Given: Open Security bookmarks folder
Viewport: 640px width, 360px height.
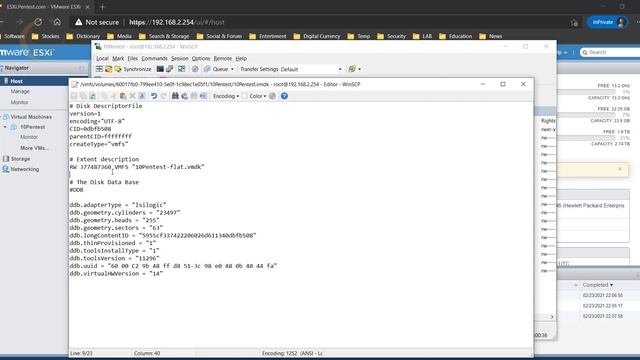Looking at the screenshot, I should [x=391, y=36].
